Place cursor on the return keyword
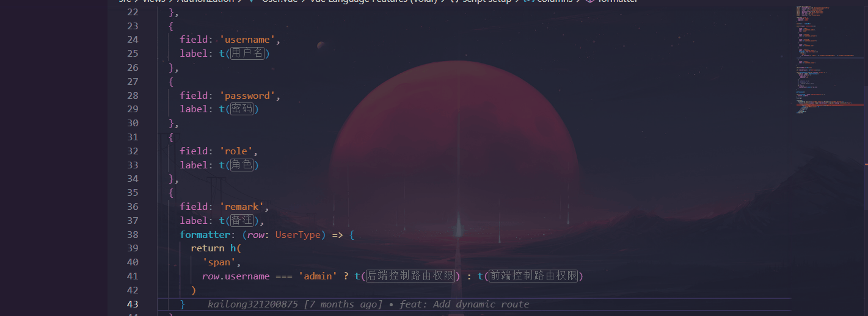This screenshot has width=868, height=316. click(208, 248)
